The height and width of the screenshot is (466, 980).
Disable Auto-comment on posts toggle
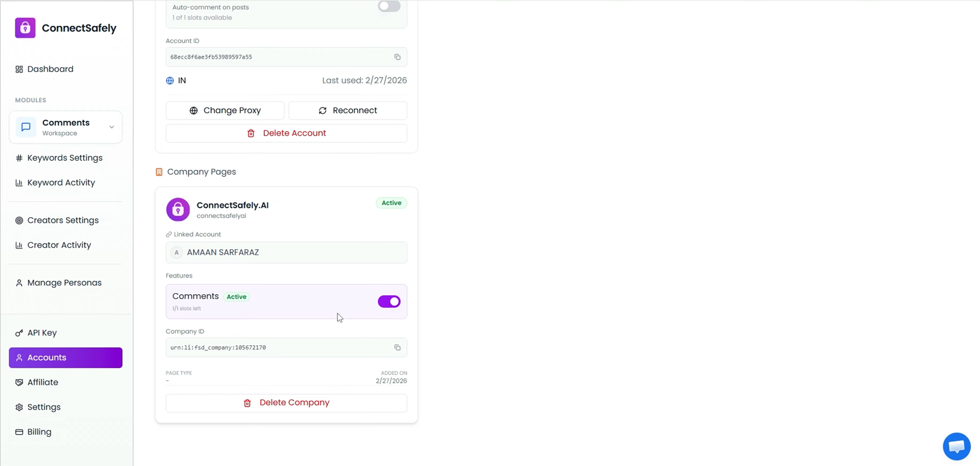pos(389,6)
